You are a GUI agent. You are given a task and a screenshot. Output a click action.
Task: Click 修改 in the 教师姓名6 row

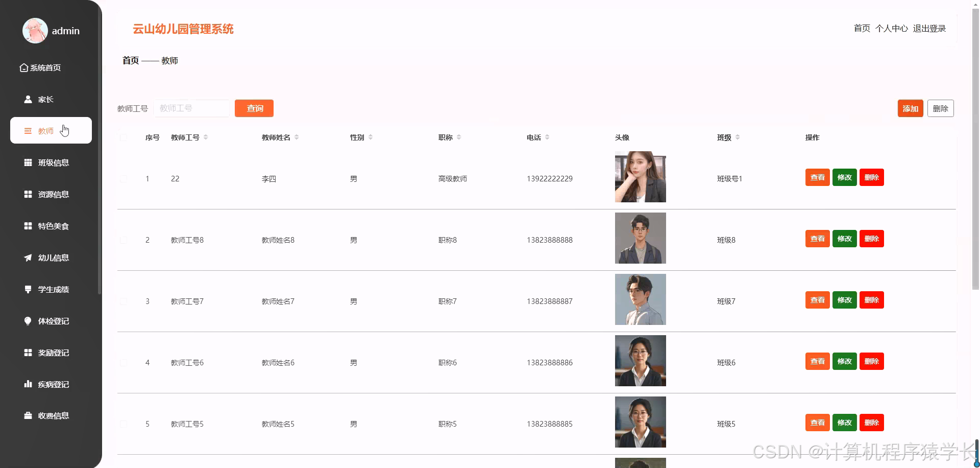pos(845,361)
